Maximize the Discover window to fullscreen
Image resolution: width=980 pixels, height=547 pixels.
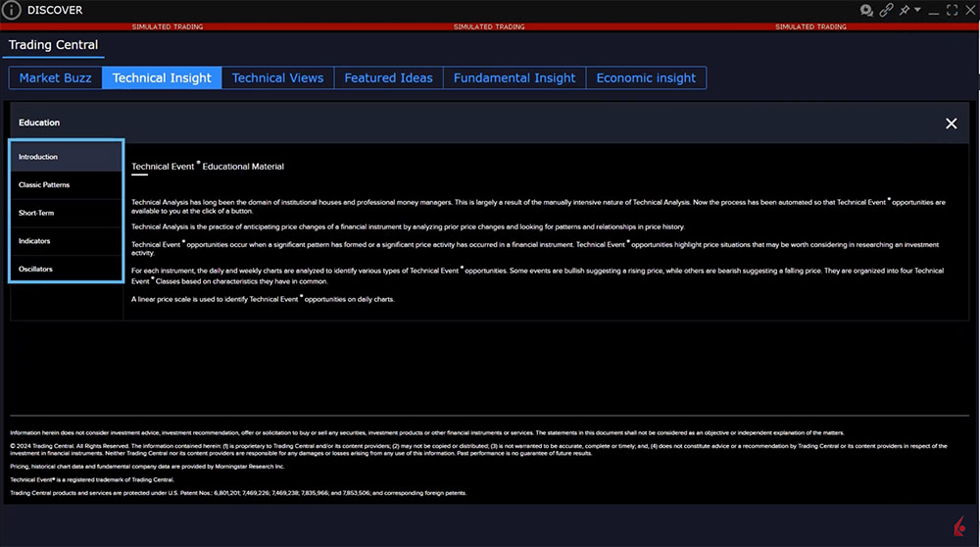[952, 10]
